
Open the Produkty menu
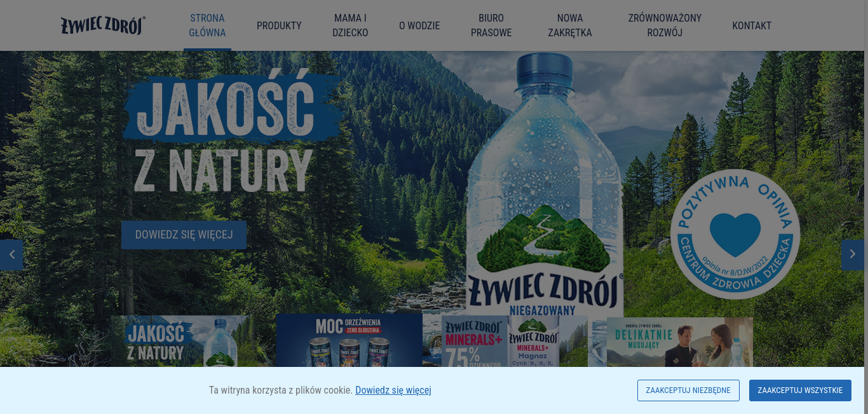tap(279, 25)
